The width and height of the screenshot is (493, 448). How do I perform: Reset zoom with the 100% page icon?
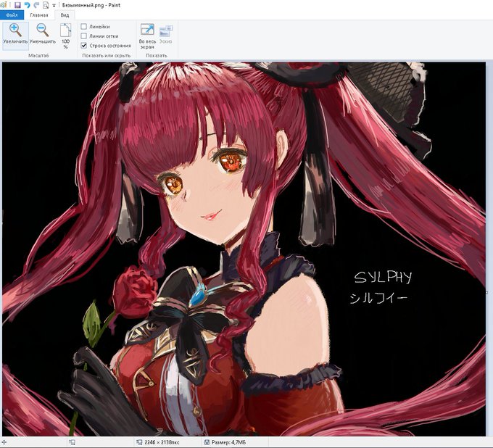click(x=65, y=36)
